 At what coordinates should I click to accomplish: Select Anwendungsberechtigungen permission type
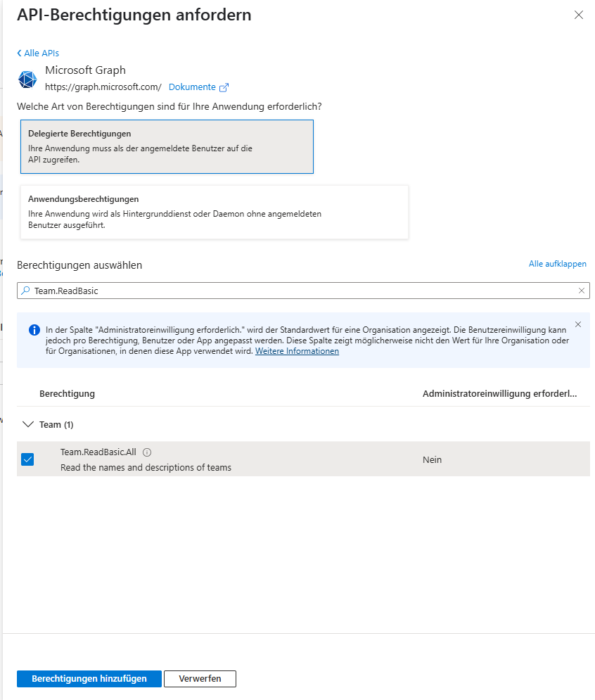click(215, 212)
